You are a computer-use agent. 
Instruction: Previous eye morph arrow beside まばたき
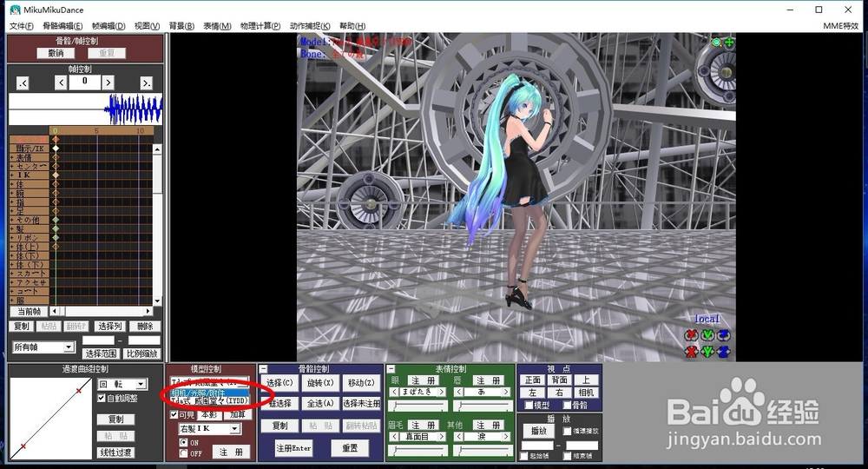pos(394,392)
